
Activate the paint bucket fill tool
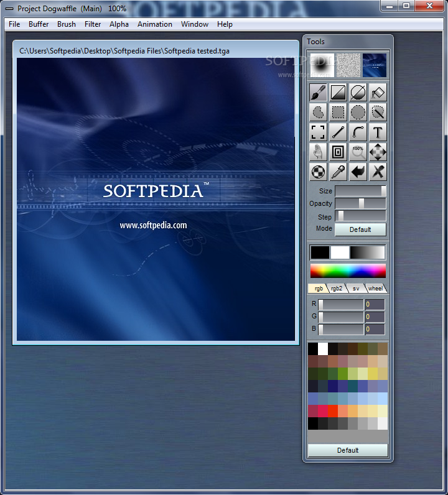click(378, 92)
